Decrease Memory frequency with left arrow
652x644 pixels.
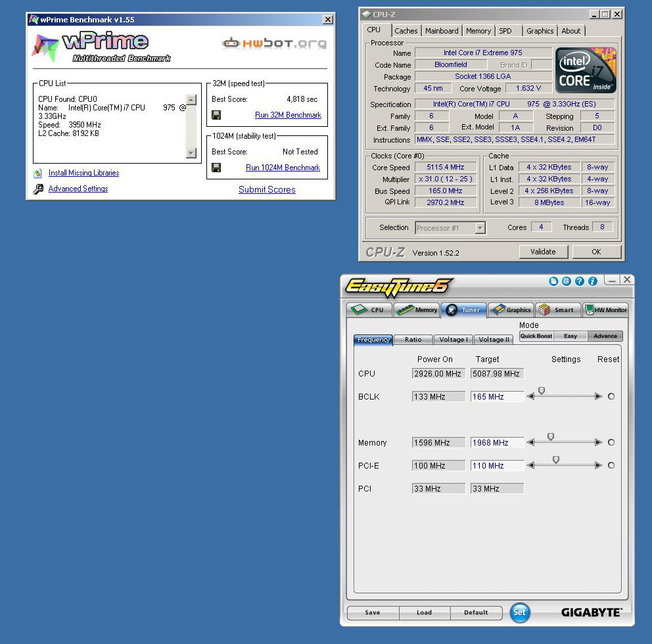[530, 442]
